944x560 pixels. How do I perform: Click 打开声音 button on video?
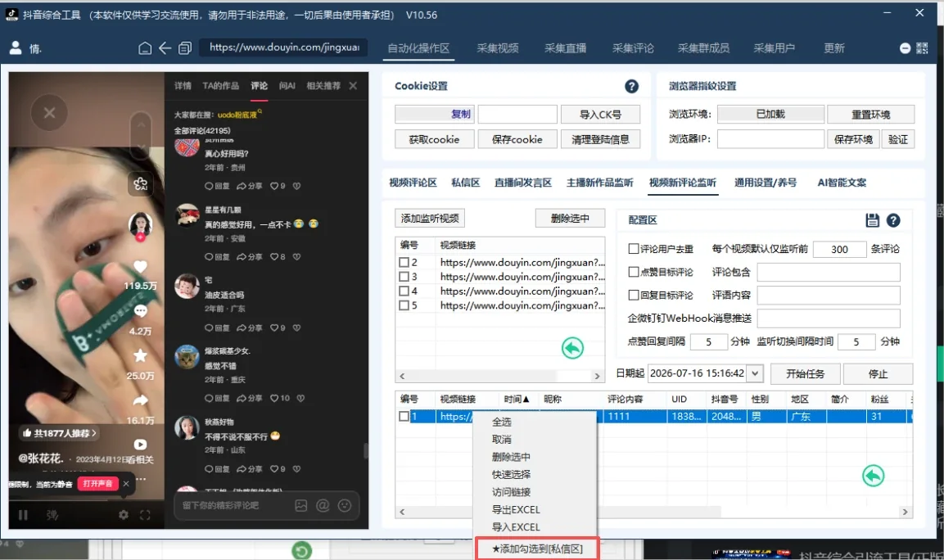[98, 484]
